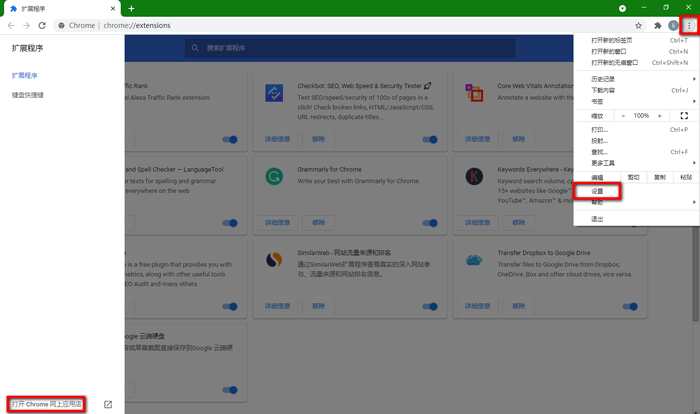700x414 pixels.
Task: Close the 扩展程序 browser tab
Action: click(113, 8)
